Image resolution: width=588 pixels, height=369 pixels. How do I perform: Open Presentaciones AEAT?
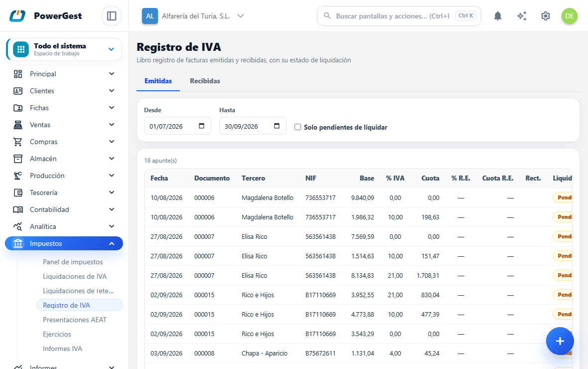[75, 320]
